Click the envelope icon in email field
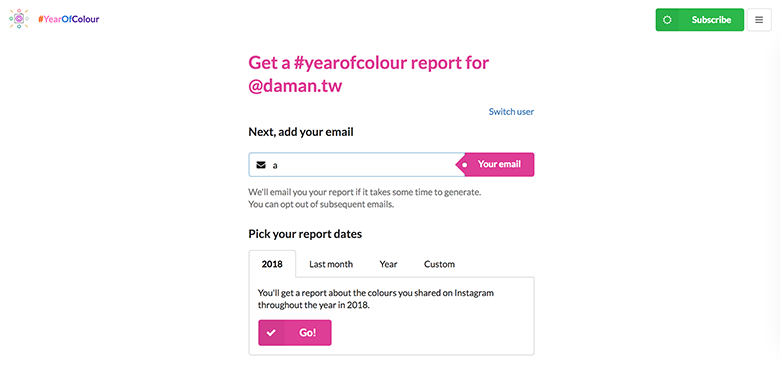The width and height of the screenshot is (780, 386). [x=261, y=165]
